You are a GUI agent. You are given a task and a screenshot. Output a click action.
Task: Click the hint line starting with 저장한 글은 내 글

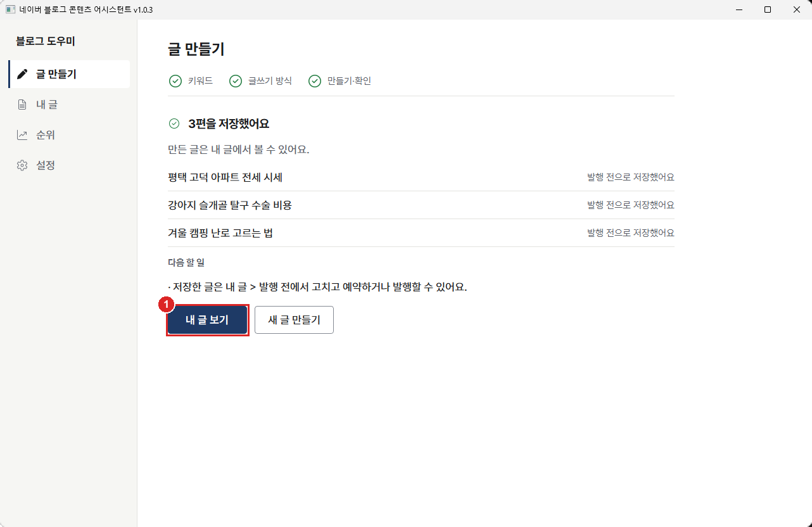pyautogui.click(x=317, y=287)
